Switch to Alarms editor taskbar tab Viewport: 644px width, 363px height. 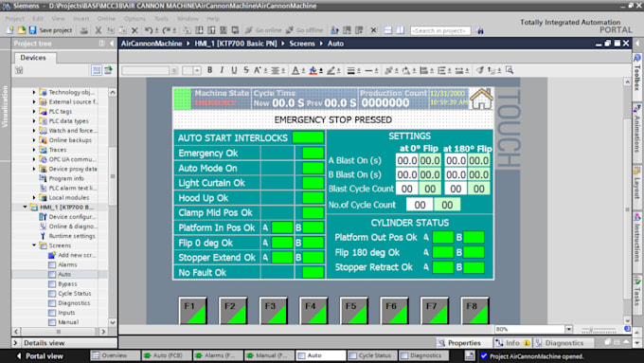(x=218, y=355)
